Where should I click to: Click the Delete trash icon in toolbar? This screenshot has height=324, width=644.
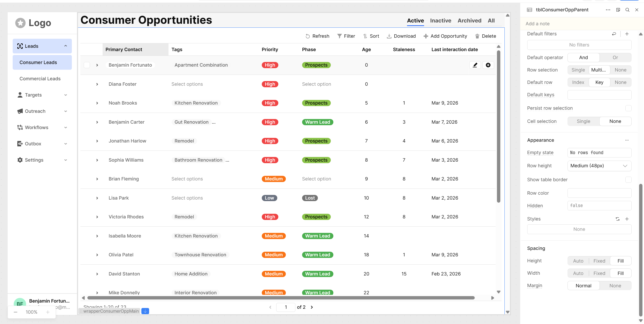tap(477, 36)
